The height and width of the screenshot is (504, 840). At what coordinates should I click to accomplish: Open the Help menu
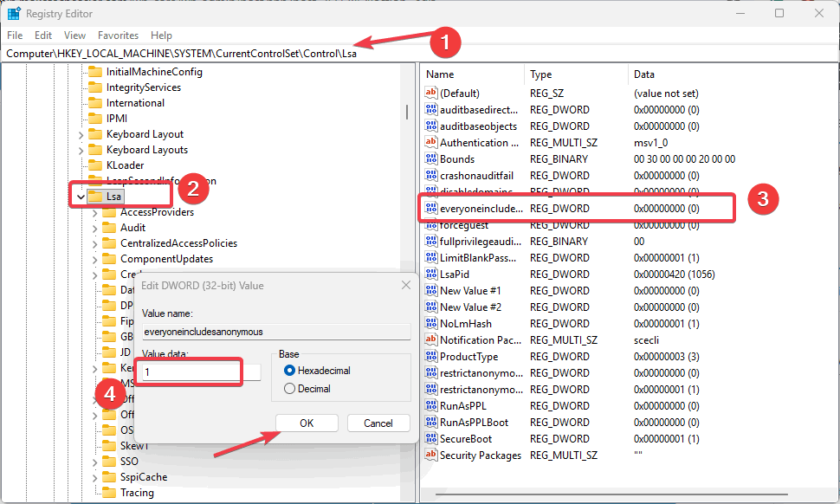[161, 35]
